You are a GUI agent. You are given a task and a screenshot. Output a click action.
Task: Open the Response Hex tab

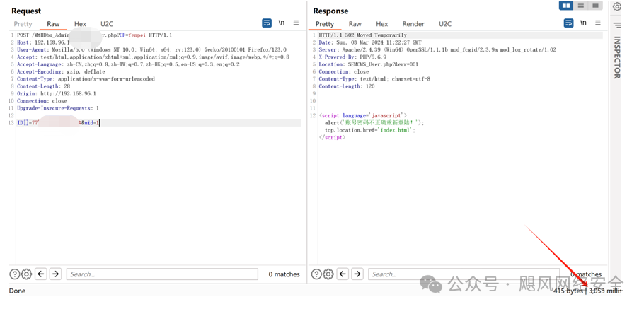click(382, 24)
